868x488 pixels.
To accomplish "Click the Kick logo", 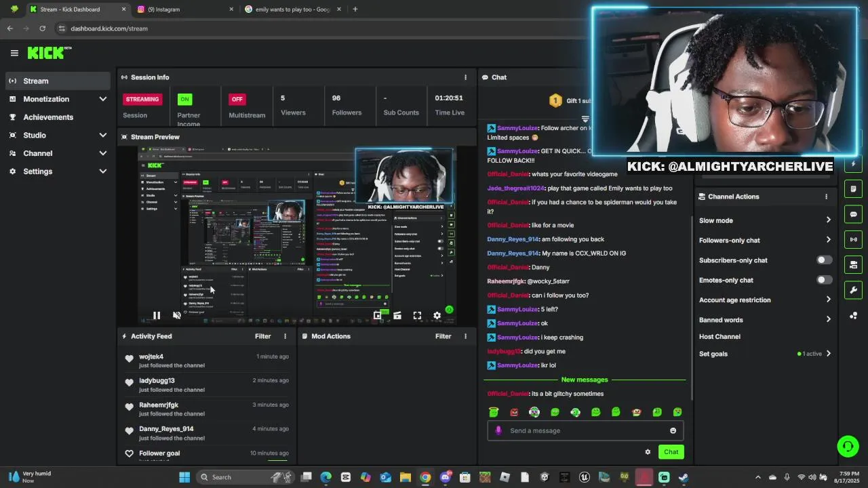I will 49,52.
